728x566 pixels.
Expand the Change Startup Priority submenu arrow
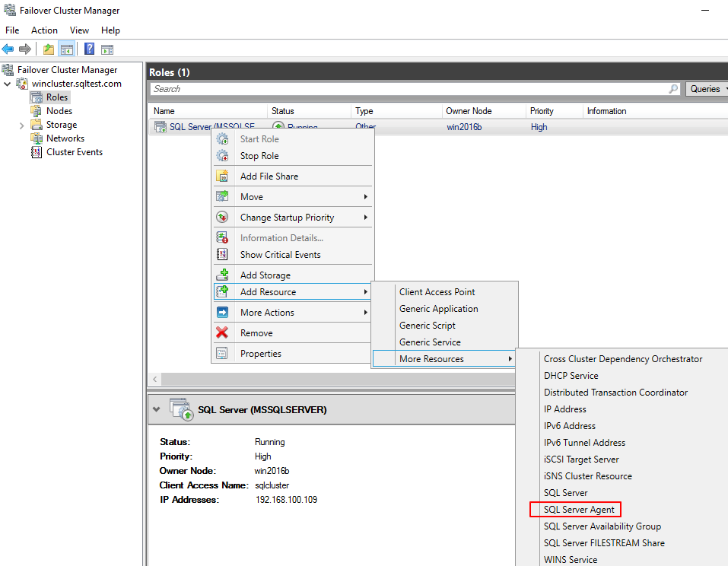click(x=366, y=218)
